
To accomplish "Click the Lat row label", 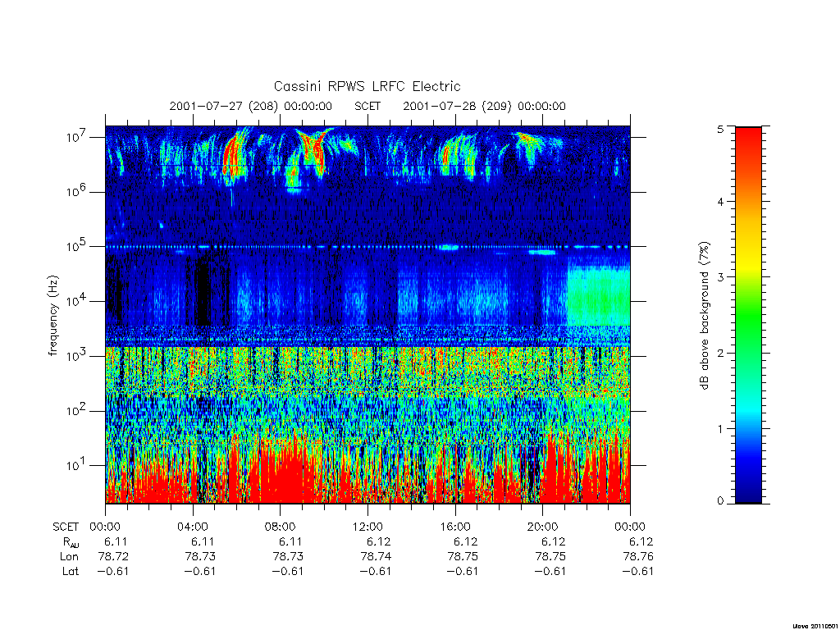I will 71,571.
